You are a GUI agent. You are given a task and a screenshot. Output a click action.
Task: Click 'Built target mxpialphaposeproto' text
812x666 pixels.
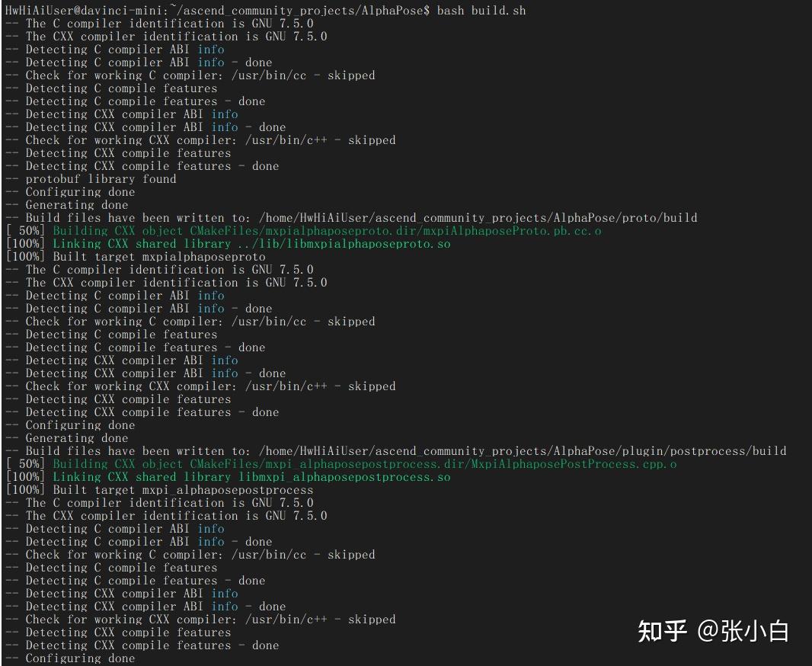[x=159, y=257]
